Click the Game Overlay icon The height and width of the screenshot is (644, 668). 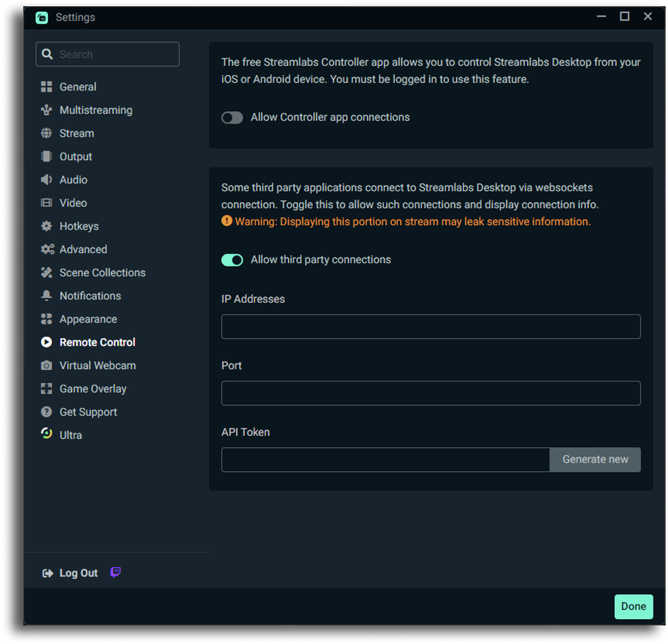(x=46, y=389)
